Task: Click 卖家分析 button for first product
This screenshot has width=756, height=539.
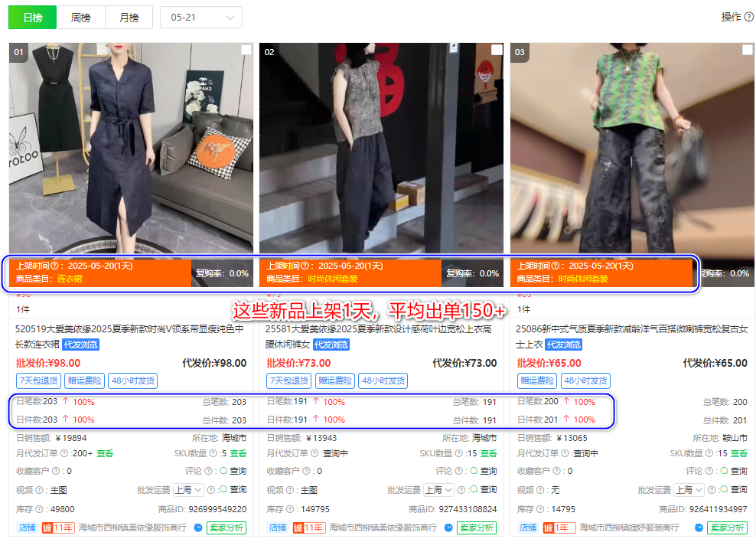Action: pos(226,528)
